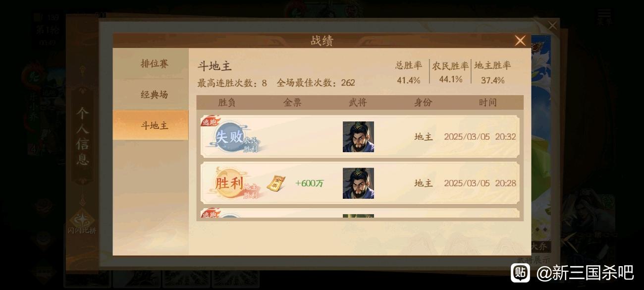Click the partially visible third match record
644x290 pixels.
(x=360, y=214)
